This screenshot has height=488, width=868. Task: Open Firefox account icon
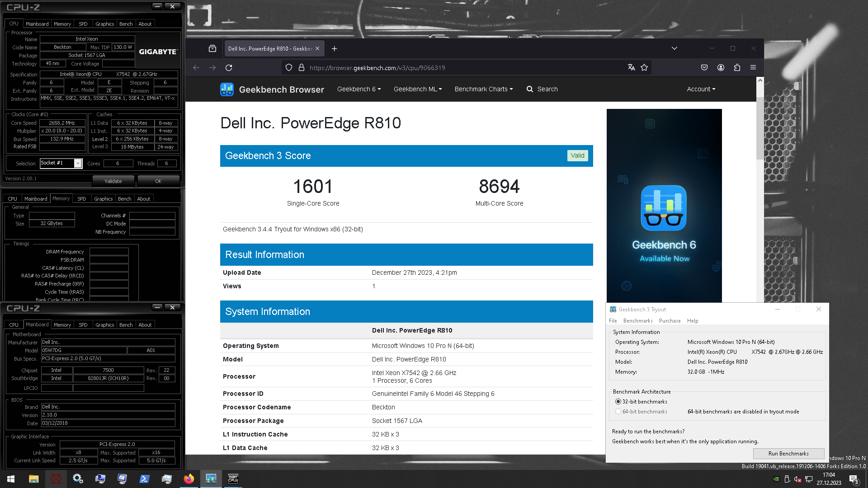pyautogui.click(x=721, y=68)
